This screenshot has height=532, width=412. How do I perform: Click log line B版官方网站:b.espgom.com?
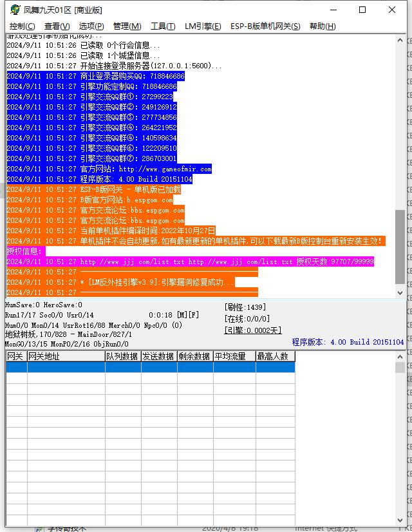pos(90,200)
